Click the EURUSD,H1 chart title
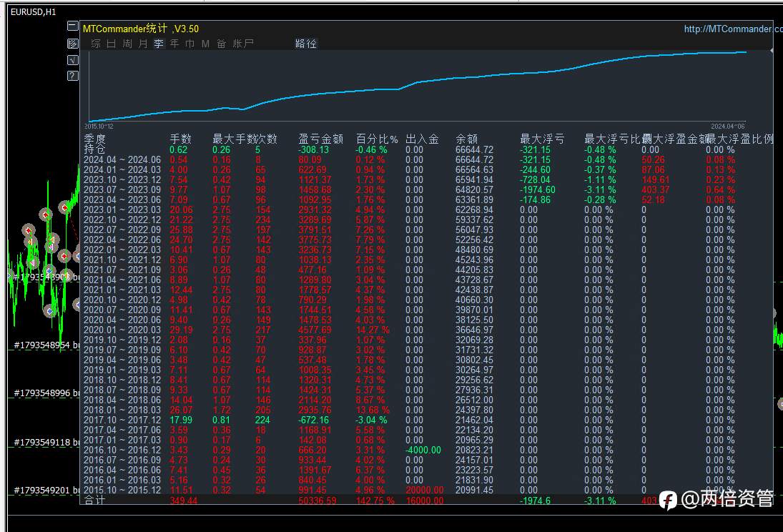This screenshot has width=783, height=532. (x=34, y=12)
